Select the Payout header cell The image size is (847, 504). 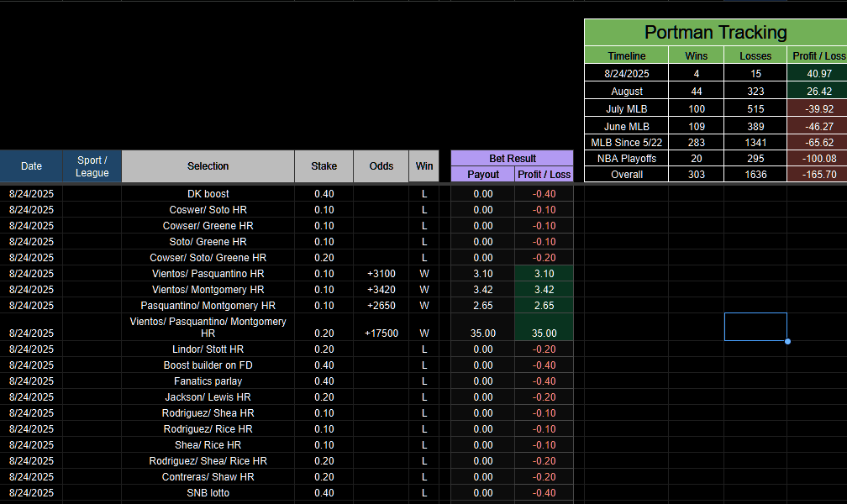(483, 175)
